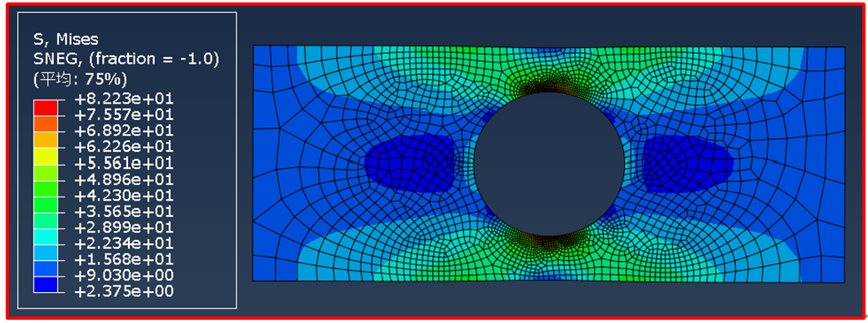Image resolution: width=868 pixels, height=323 pixels.
Task: Click the S, Mises legend title
Action: click(66, 39)
